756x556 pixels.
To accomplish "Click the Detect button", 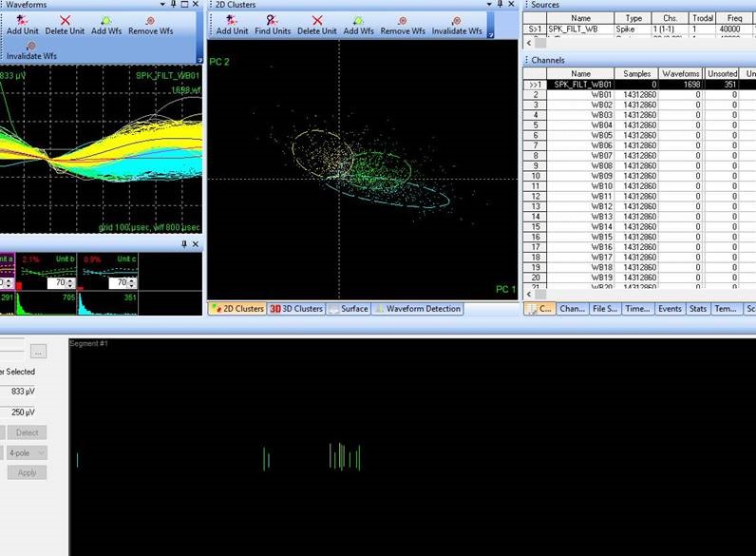I will click(27, 432).
